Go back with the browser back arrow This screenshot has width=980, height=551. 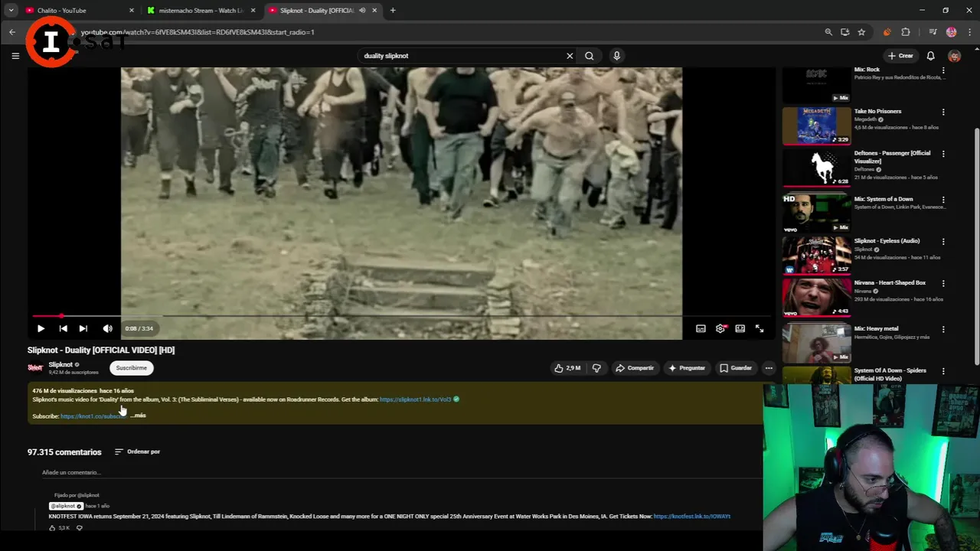[12, 32]
